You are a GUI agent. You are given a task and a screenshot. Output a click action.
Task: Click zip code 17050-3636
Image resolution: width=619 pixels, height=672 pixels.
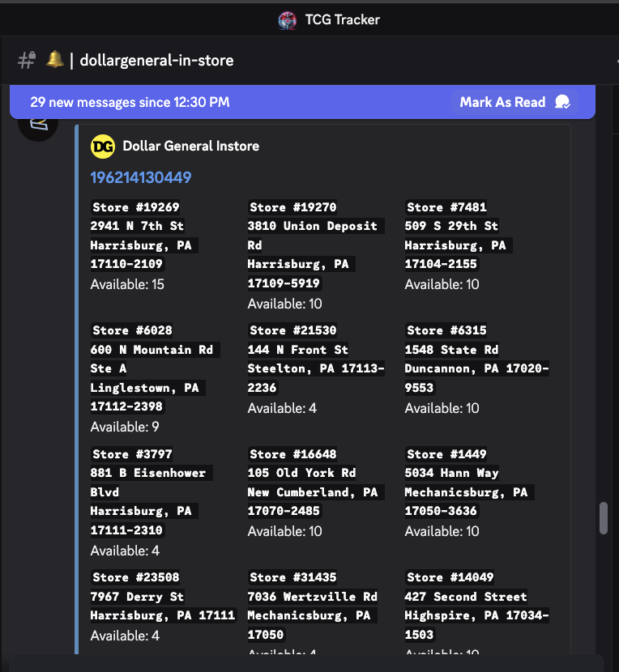coord(441,511)
